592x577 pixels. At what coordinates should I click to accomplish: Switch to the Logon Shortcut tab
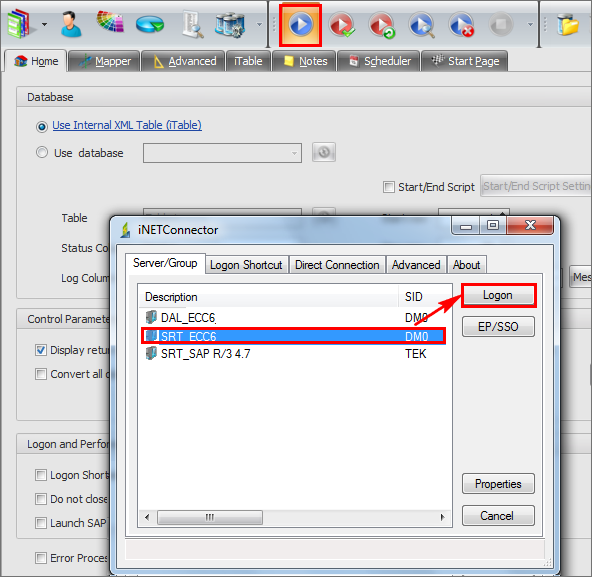click(247, 265)
